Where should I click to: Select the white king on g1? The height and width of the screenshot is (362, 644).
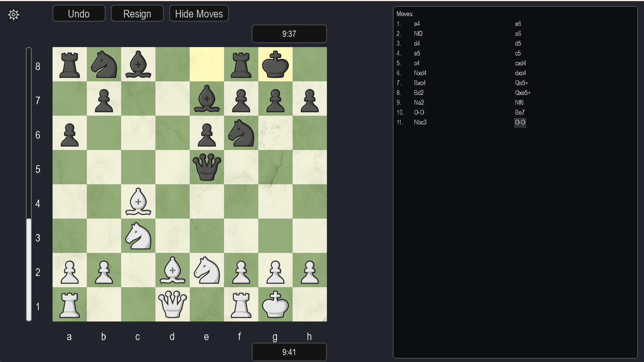pos(275,305)
